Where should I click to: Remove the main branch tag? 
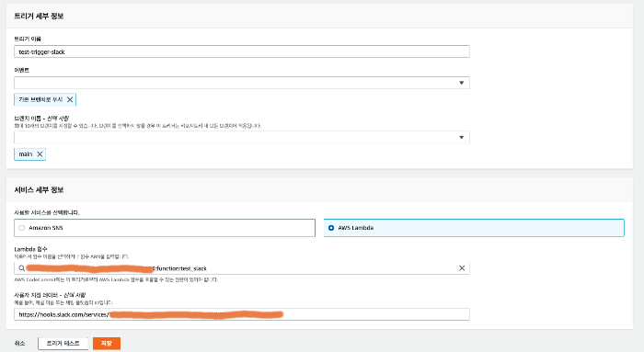(40, 154)
